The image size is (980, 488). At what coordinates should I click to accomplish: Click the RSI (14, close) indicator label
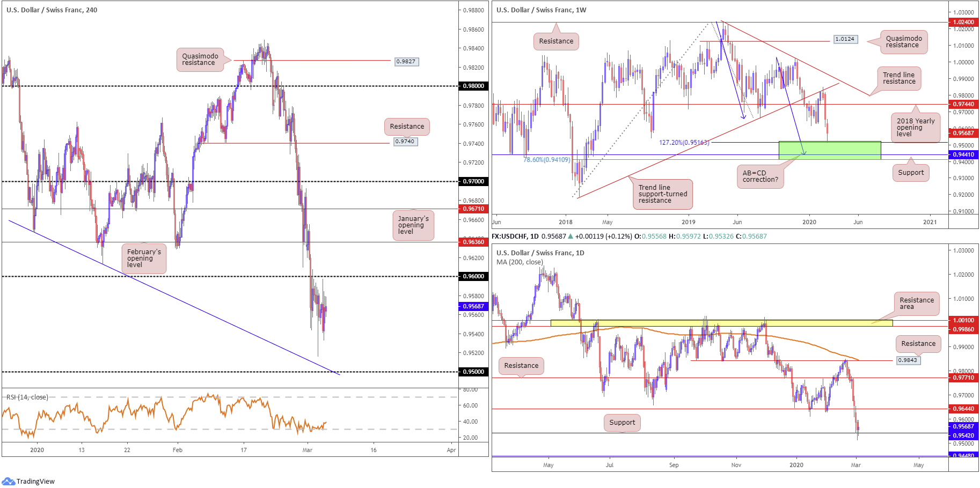[x=27, y=397]
